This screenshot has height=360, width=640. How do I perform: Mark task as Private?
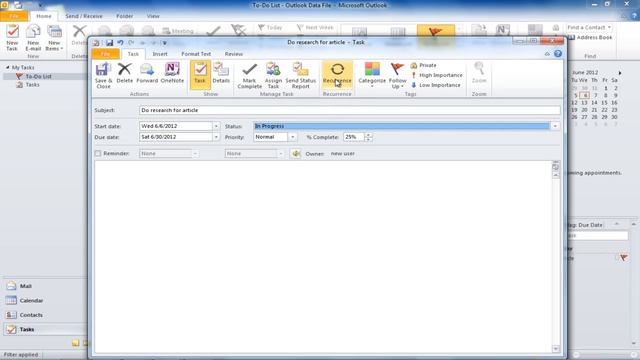point(423,65)
